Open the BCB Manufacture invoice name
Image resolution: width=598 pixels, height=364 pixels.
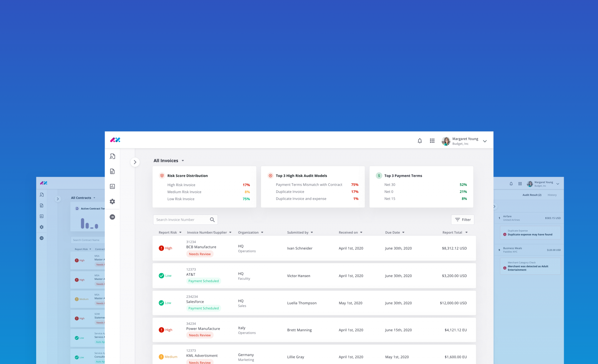201,247
